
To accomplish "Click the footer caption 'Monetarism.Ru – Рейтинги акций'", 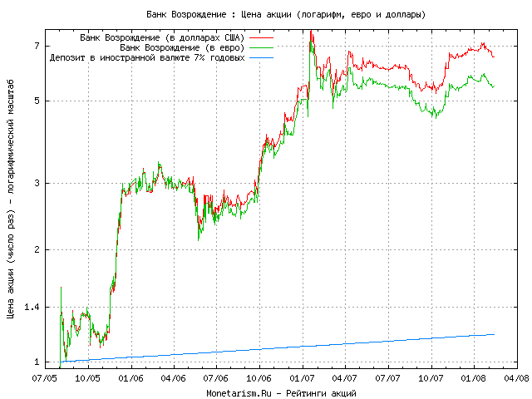I will (x=281, y=393).
